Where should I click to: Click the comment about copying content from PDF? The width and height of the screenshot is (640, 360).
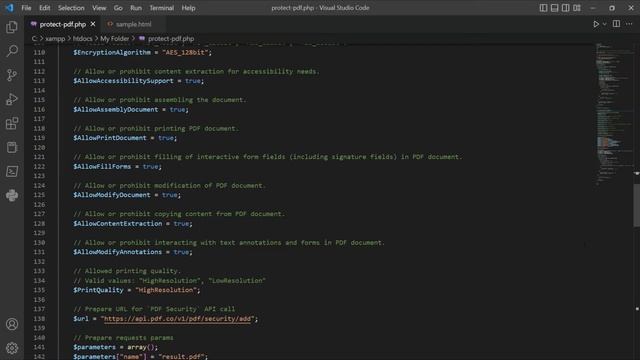[x=179, y=214]
